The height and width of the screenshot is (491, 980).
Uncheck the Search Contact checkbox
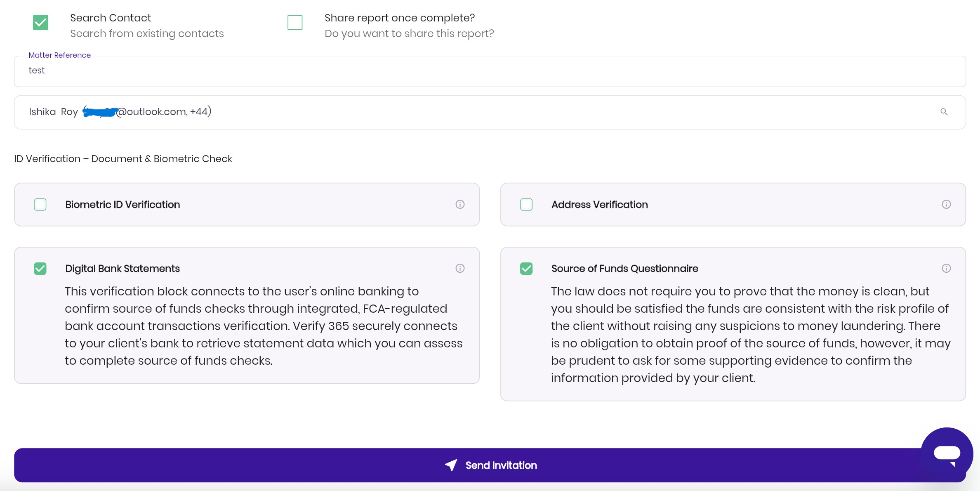click(x=40, y=22)
